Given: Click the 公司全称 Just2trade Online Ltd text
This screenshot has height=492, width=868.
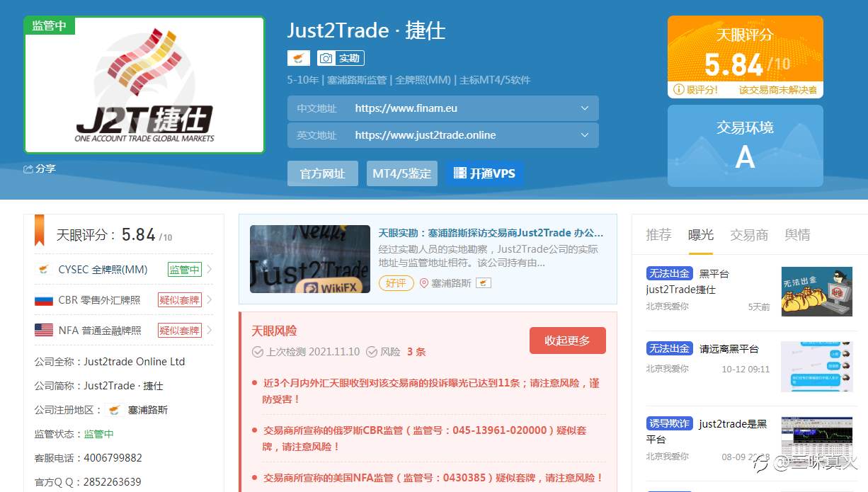Looking at the screenshot, I should (x=110, y=362).
